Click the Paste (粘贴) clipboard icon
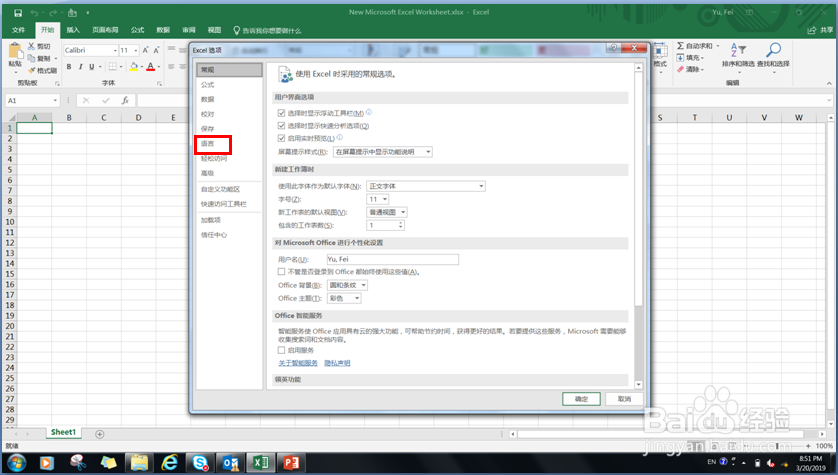 tap(15, 52)
